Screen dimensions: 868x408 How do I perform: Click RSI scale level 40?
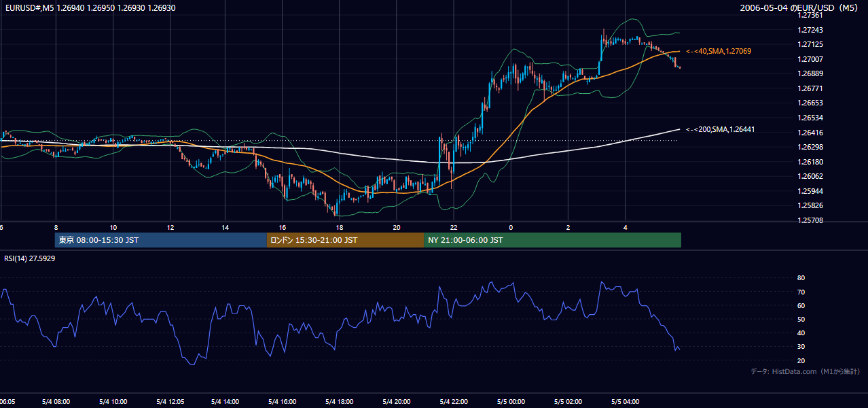(x=801, y=333)
